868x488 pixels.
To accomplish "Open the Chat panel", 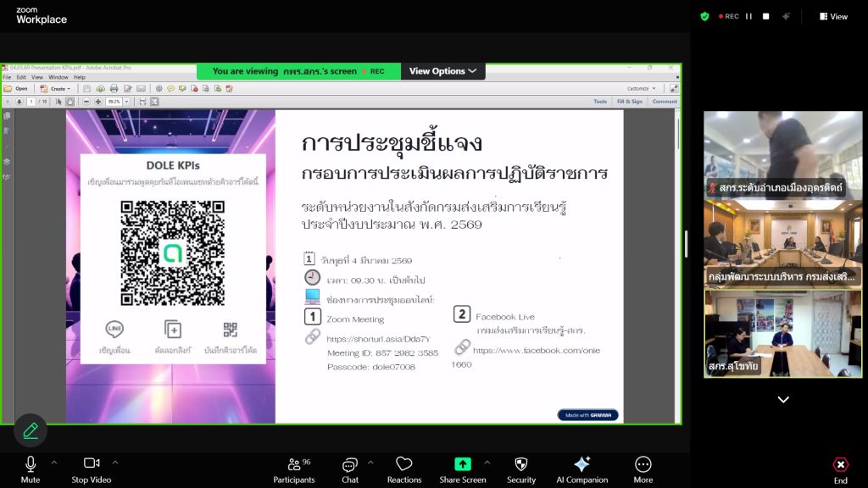I will click(349, 469).
